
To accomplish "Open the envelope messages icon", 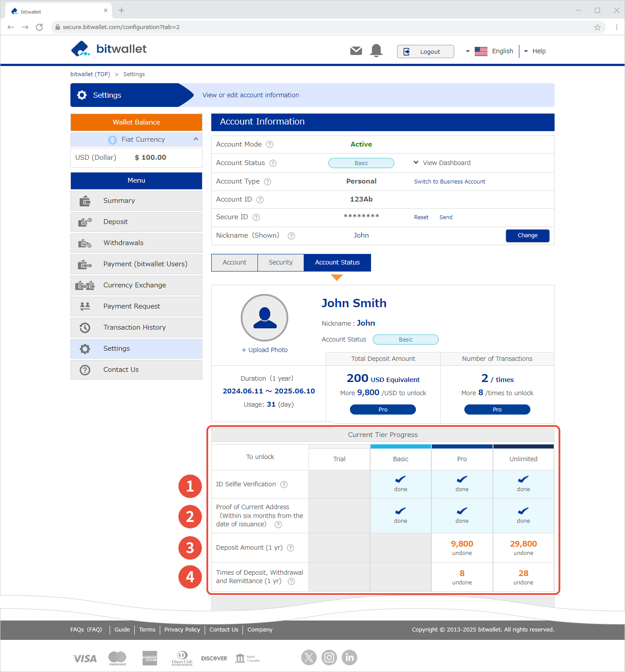I will (x=356, y=51).
